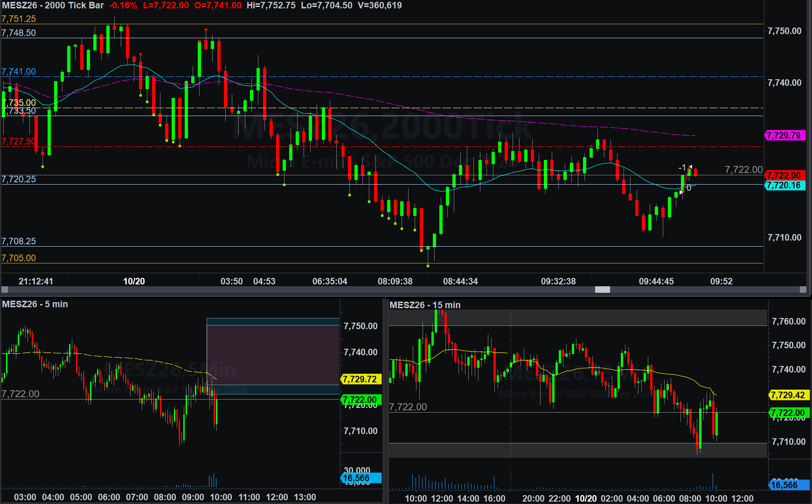Select the 7,708.25 level label
Viewport: 812px width, 504px height.
19,242
